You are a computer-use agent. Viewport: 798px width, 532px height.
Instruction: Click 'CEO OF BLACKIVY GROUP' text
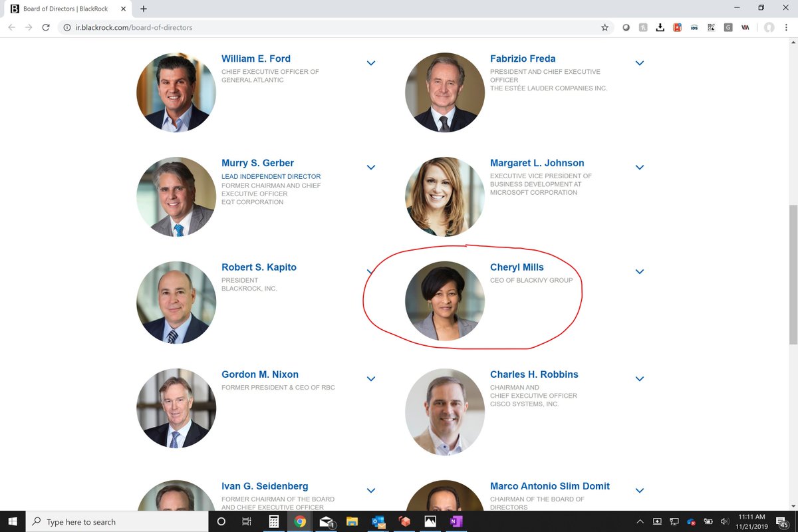pos(531,281)
